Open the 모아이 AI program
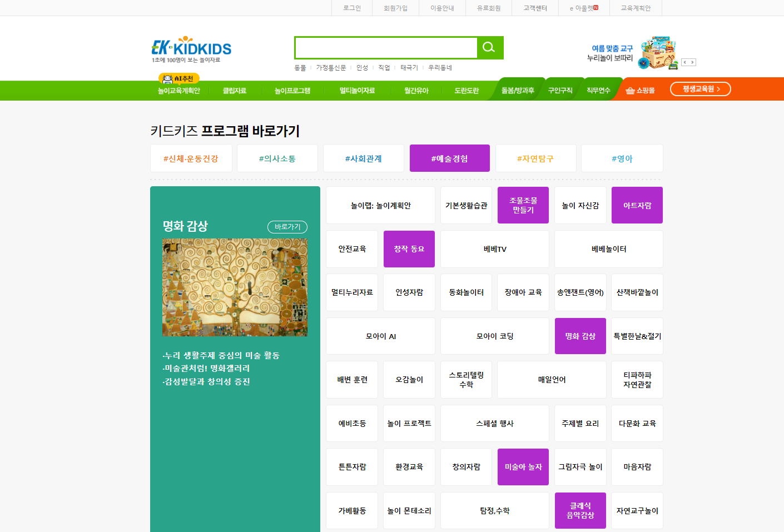Image resolution: width=784 pixels, height=532 pixels. 381,336
